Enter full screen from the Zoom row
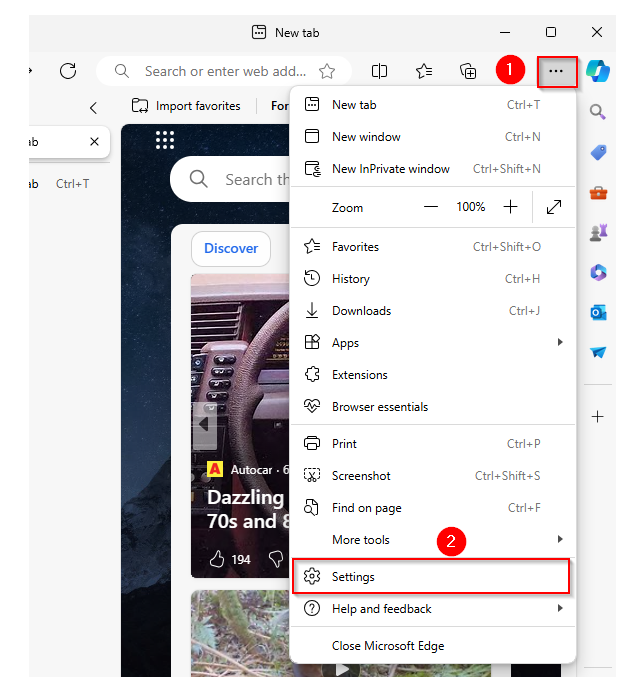Viewport: 644px width, 692px height. pyautogui.click(x=554, y=207)
